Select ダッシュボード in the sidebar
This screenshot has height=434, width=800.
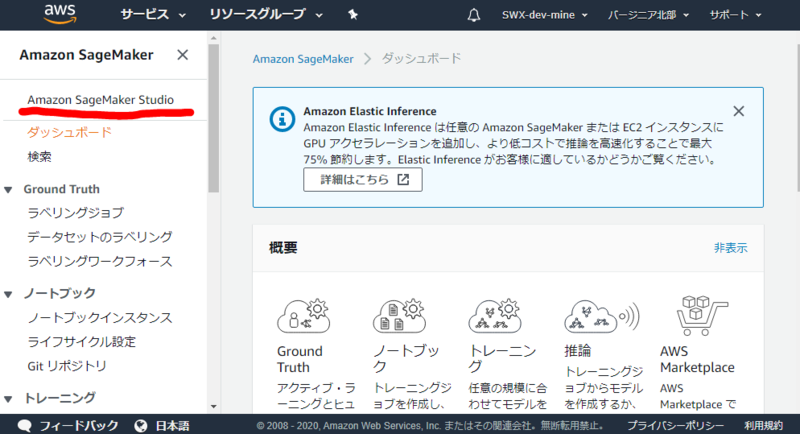pos(69,132)
